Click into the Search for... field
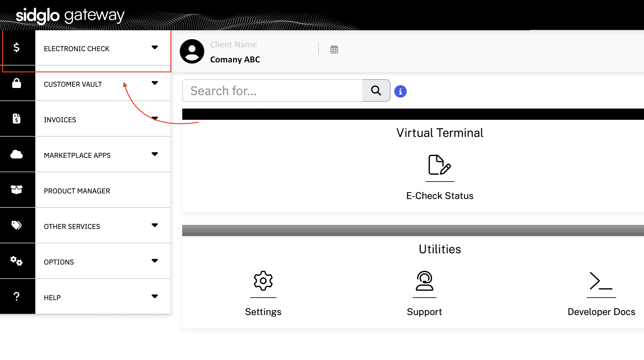 (x=272, y=90)
